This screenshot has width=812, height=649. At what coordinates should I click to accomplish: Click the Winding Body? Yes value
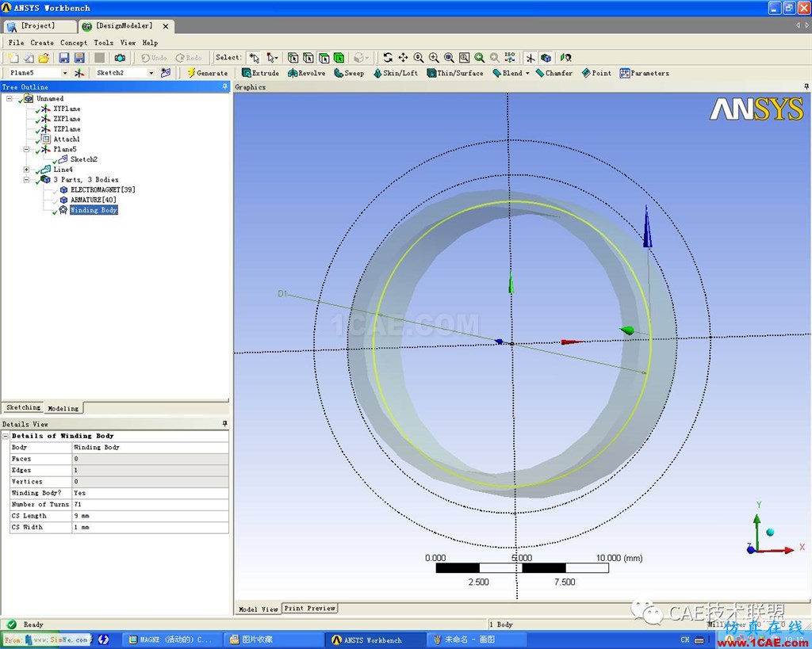[x=150, y=493]
